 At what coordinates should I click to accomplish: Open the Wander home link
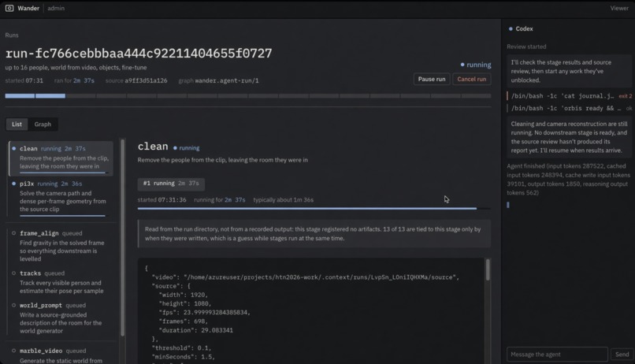(x=28, y=8)
